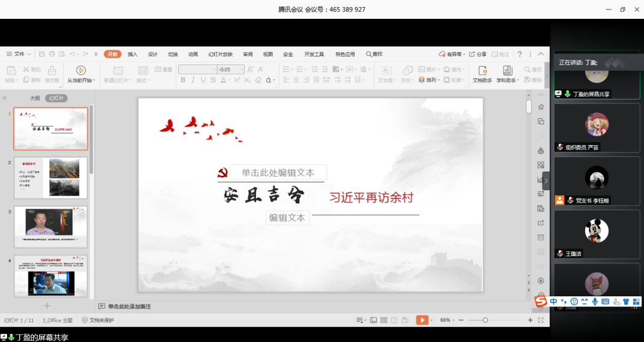Open the 幻灯片放映 tab
This screenshot has width=644, height=342.
click(220, 54)
